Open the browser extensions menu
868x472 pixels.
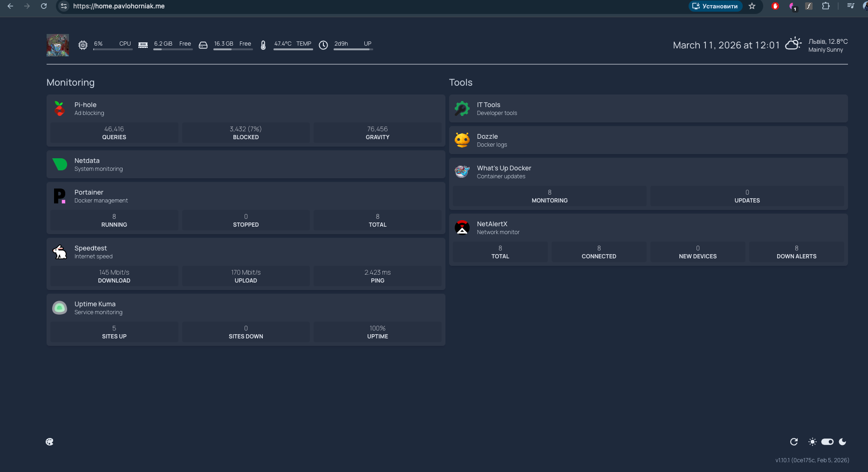click(826, 7)
